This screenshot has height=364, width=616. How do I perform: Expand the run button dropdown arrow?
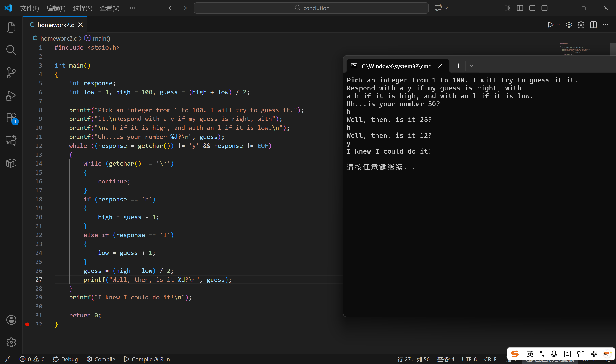click(x=558, y=25)
